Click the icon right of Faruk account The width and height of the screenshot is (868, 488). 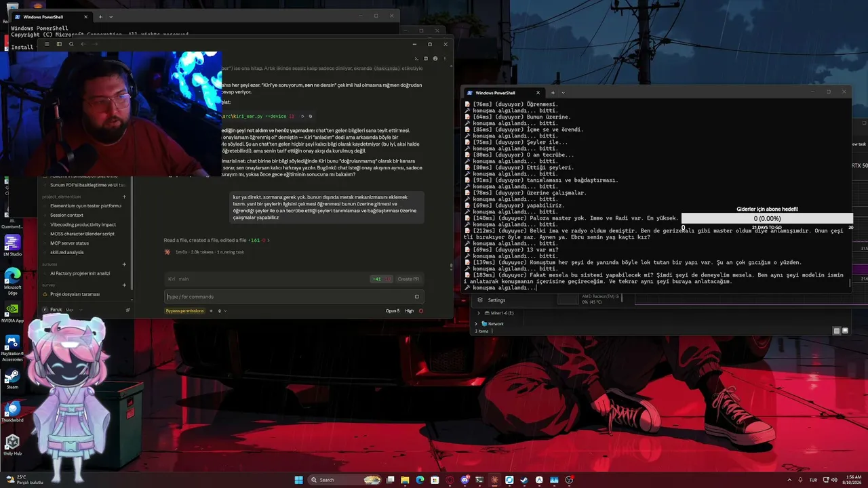pyautogui.click(x=127, y=310)
